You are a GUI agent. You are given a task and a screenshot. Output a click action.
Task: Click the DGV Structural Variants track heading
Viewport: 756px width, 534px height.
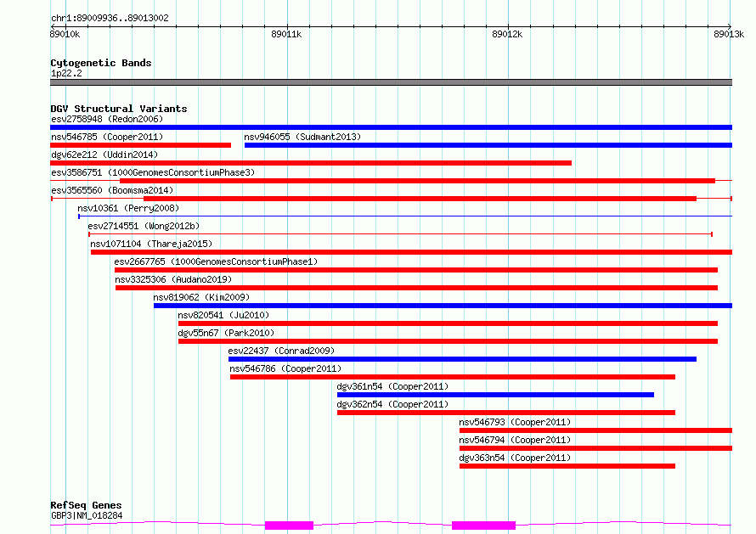(x=119, y=109)
